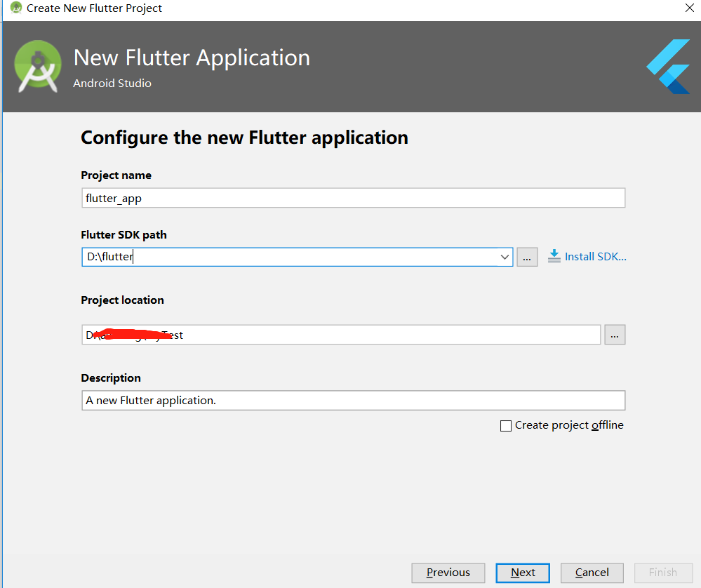Select the Description input field

(x=353, y=401)
